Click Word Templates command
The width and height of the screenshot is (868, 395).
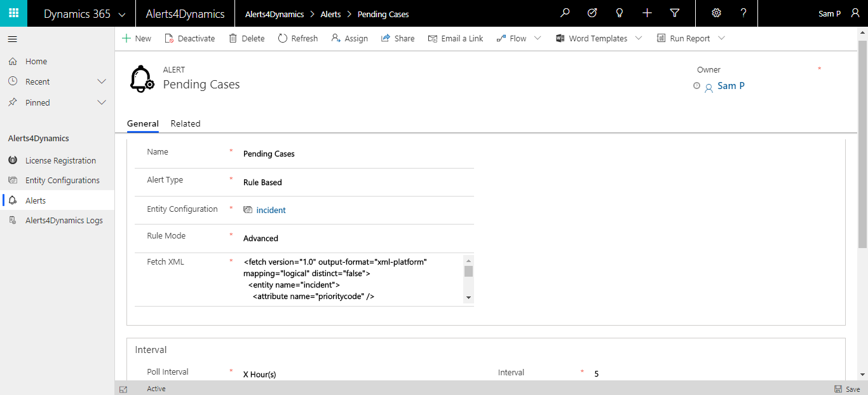point(592,38)
